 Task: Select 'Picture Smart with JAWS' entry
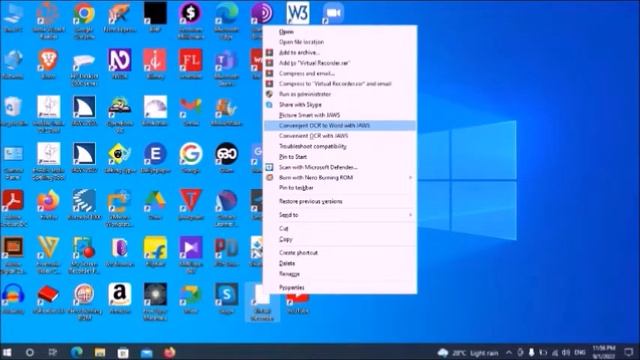340,115
